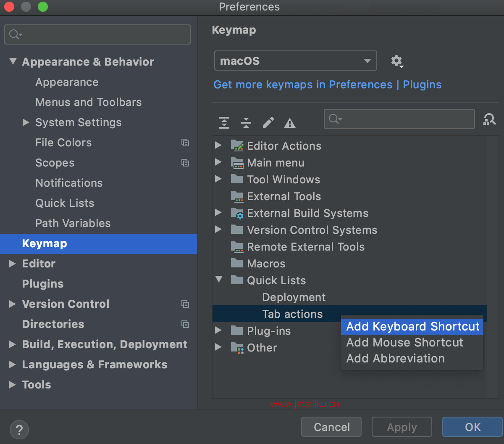
Task: Click the Apply button
Action: pos(402,427)
